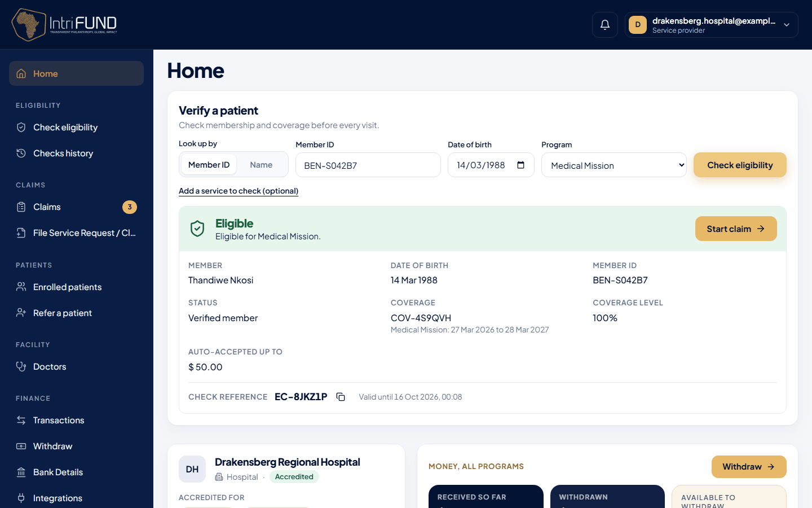This screenshot has height=508, width=812.
Task: Click the Checks history clock icon
Action: point(21,154)
